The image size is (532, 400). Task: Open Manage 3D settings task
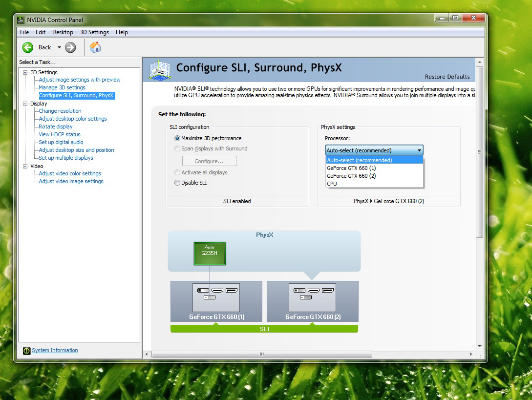(x=62, y=87)
